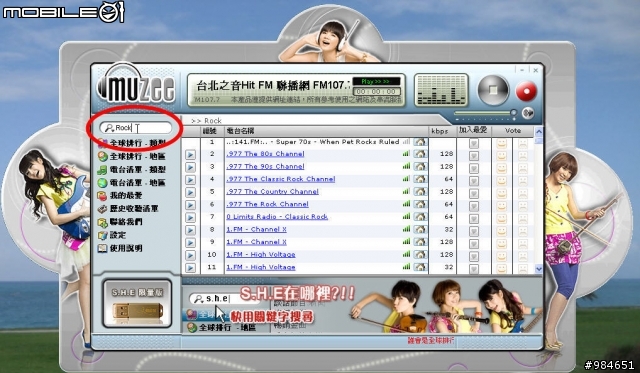Open 聯絡我們 contact page
Image resolution: width=640 pixels, height=373 pixels.
click(120, 222)
